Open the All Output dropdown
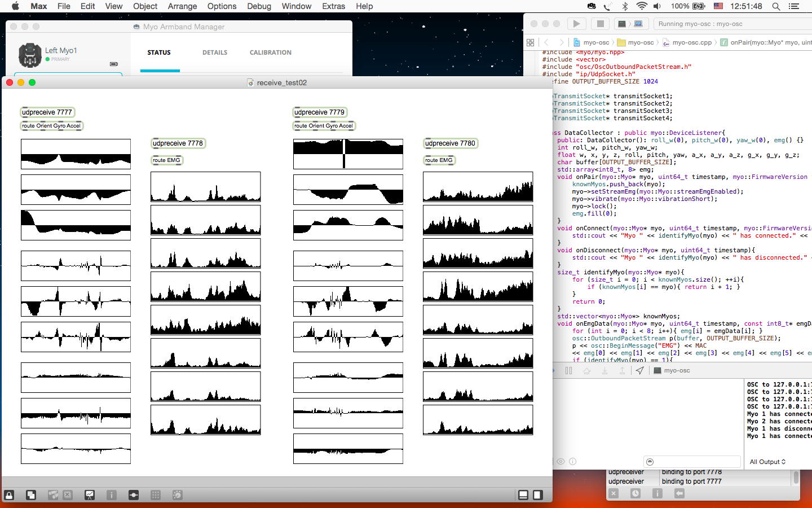Screen dimensions: 812x508 tap(767, 462)
